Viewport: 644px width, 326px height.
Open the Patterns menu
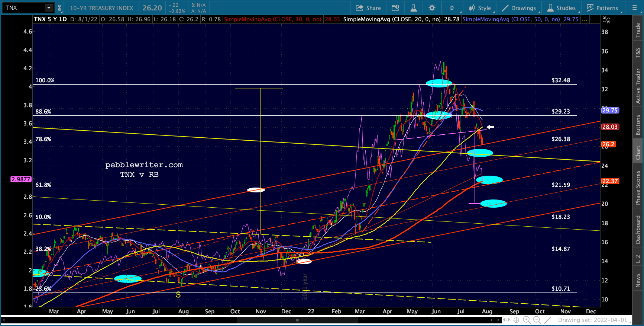pyautogui.click(x=602, y=8)
